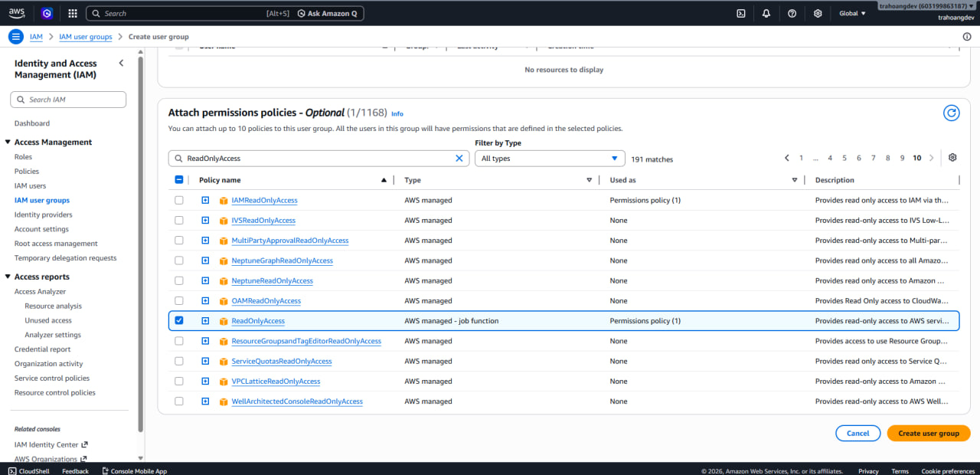
Task: Open the notifications bell
Action: click(766, 13)
